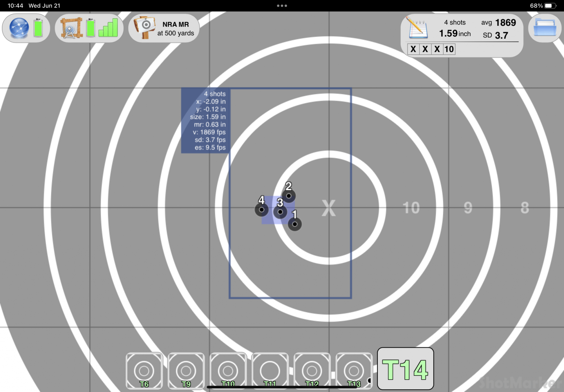Switch to target T11 thumbnail
The image size is (564, 392).
click(270, 371)
